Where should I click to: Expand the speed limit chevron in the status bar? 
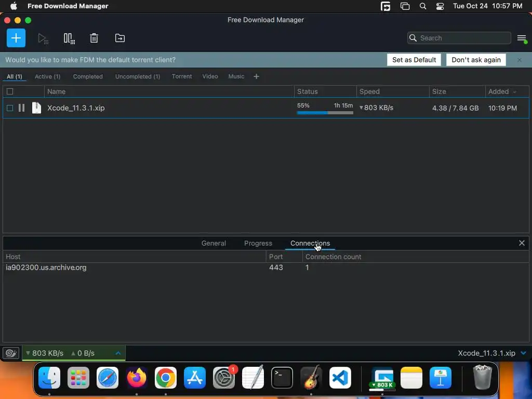(118, 353)
